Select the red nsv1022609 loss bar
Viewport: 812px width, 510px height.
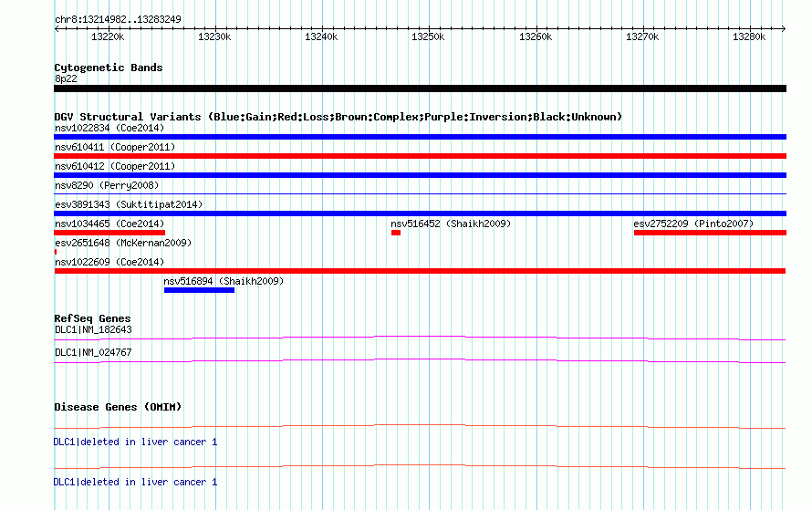pyautogui.click(x=420, y=271)
